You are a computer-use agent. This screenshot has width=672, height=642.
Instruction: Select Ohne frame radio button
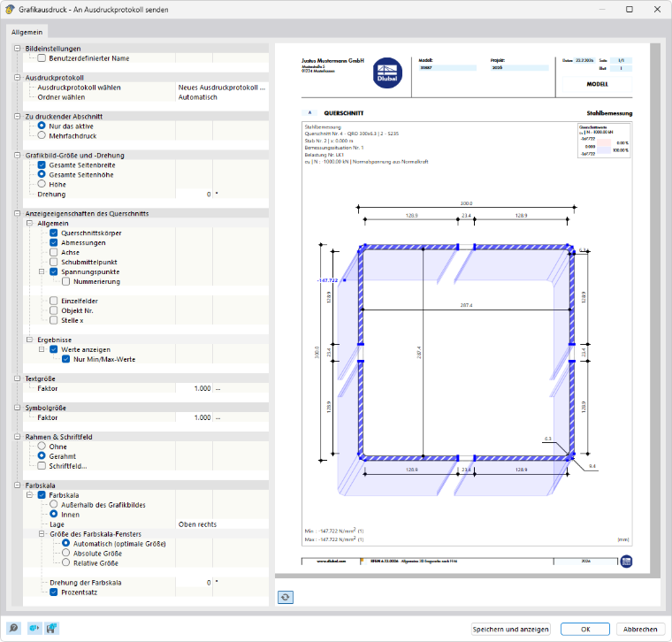(x=42, y=447)
